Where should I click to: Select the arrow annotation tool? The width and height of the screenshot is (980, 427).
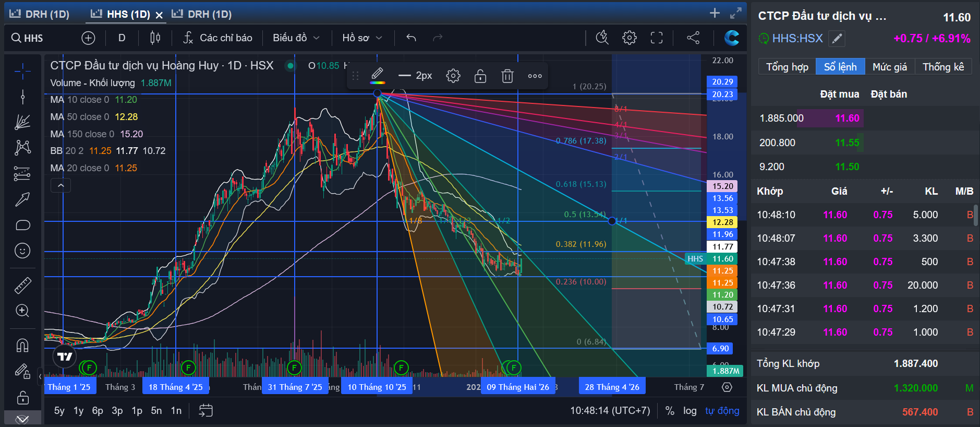click(x=22, y=199)
